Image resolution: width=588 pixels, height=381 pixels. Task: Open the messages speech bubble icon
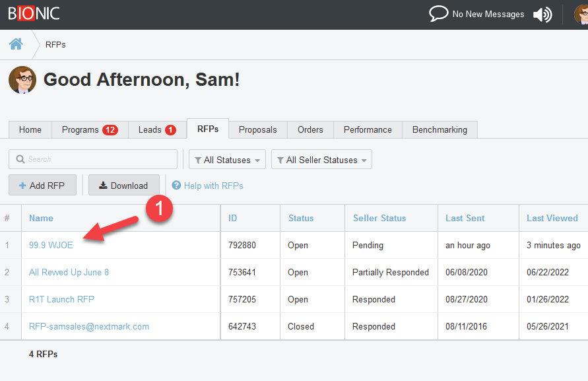[438, 14]
